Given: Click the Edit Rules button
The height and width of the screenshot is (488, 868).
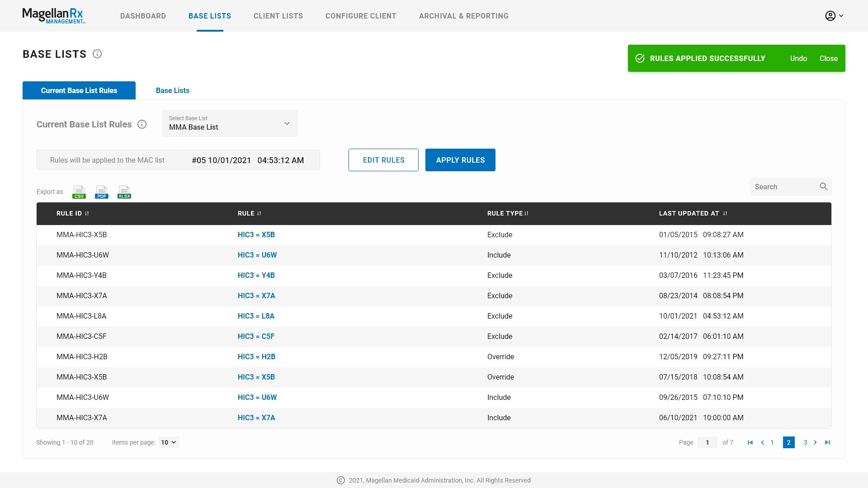Looking at the screenshot, I should click(x=383, y=160).
